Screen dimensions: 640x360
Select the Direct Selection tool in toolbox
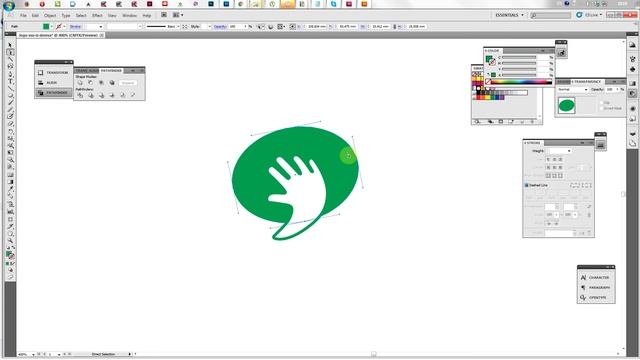pyautogui.click(x=10, y=52)
